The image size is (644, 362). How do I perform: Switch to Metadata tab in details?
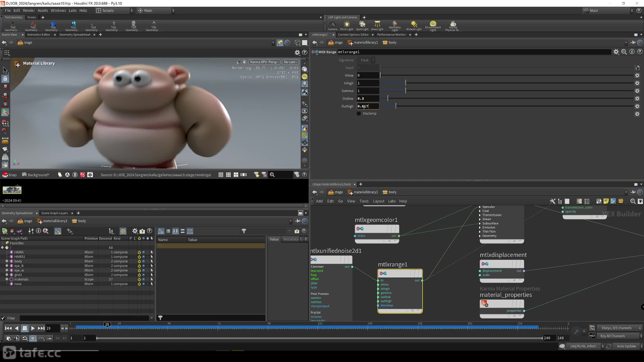coord(291,239)
